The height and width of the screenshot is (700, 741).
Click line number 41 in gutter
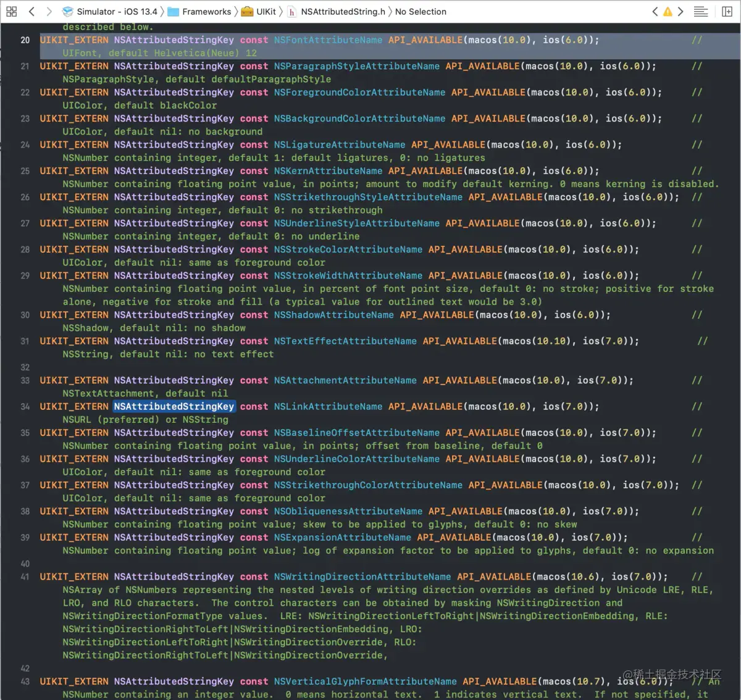click(x=25, y=577)
